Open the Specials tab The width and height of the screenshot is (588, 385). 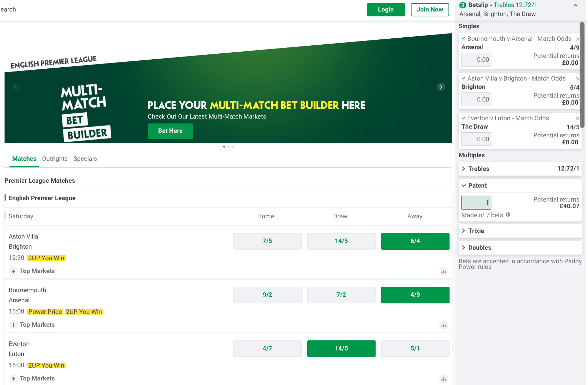tap(85, 159)
